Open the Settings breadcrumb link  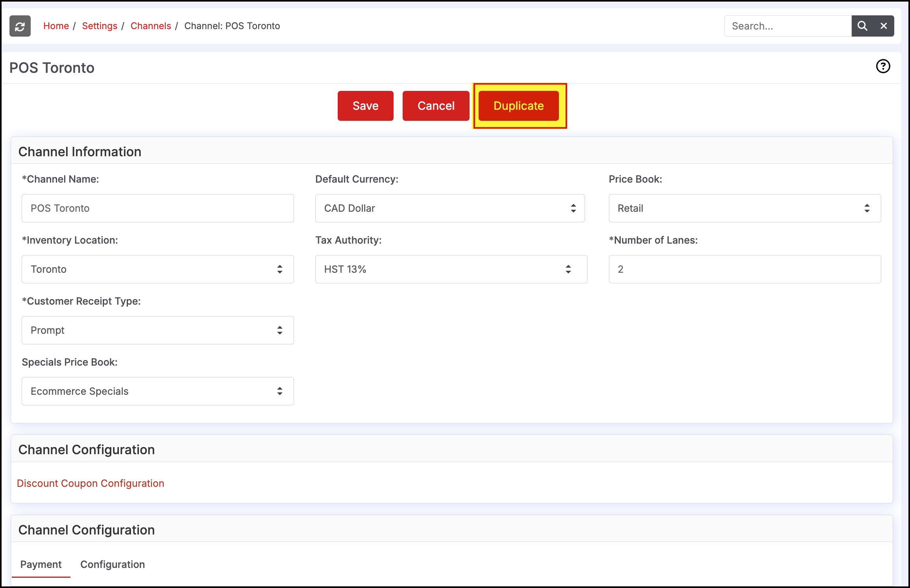pos(100,26)
